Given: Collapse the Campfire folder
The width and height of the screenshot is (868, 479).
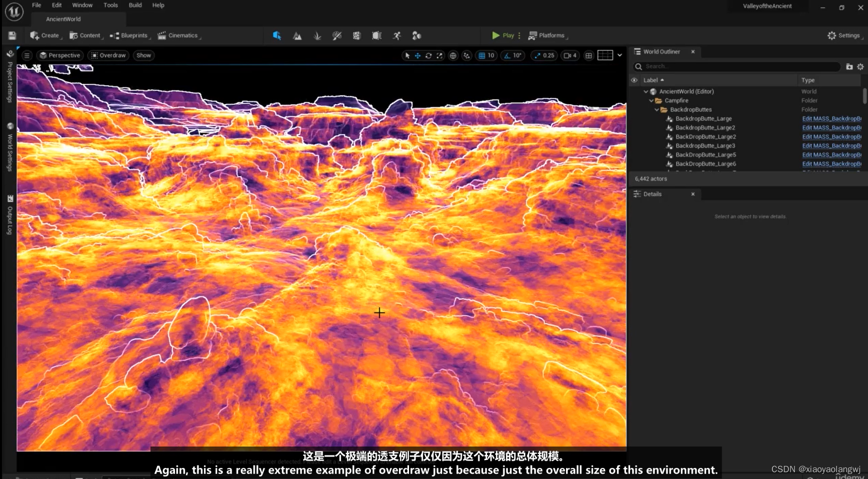Looking at the screenshot, I should coord(651,101).
